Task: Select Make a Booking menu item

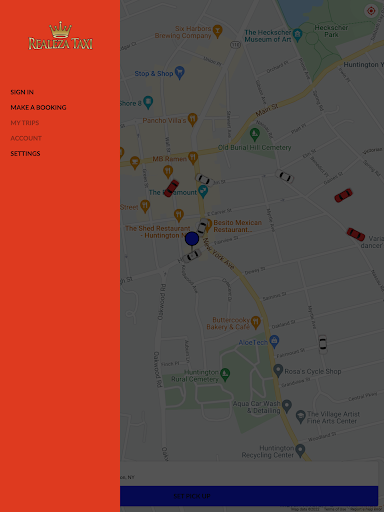Action: 38,107
